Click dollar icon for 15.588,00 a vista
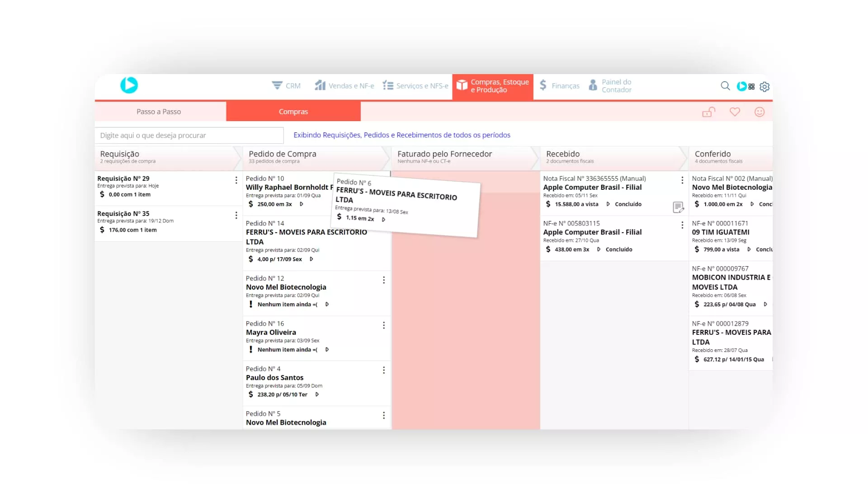868x488 pixels. point(548,204)
